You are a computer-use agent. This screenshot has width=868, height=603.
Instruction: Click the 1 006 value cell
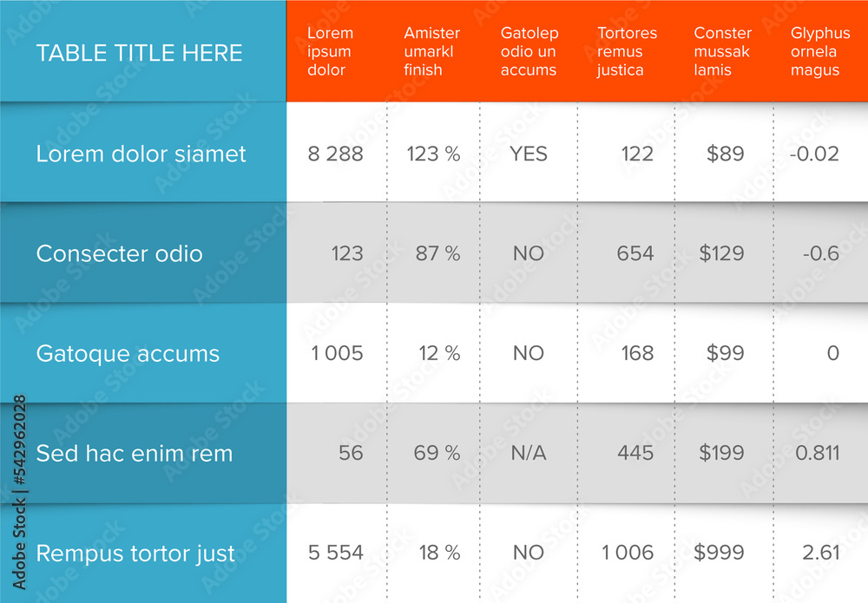(628, 552)
